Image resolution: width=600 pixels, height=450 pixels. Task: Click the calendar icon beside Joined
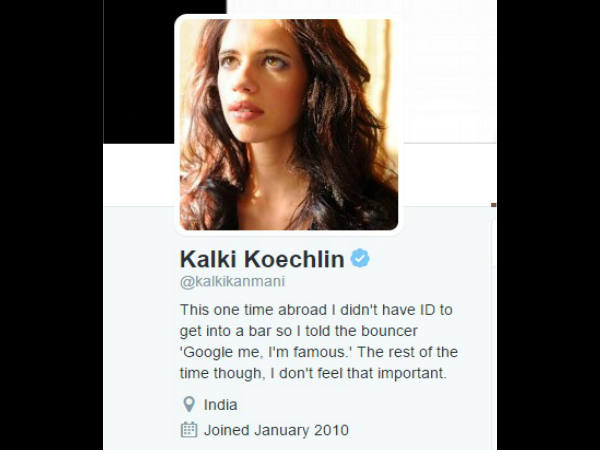189,429
